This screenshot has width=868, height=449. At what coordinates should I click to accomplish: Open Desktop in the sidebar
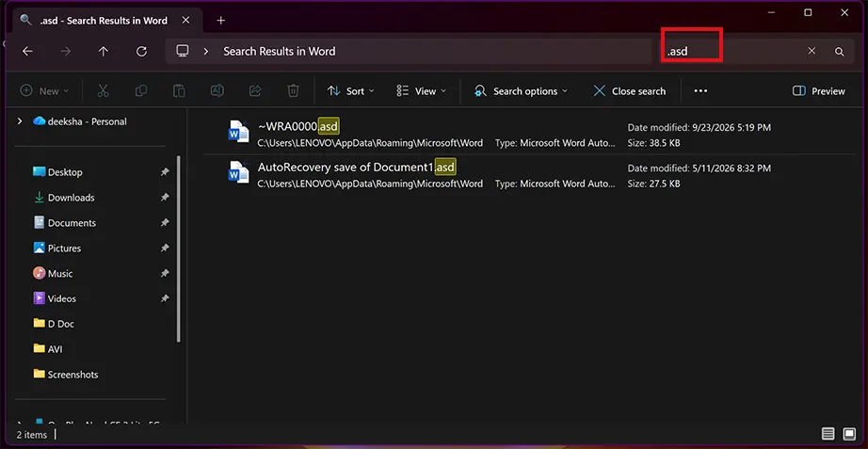point(57,172)
